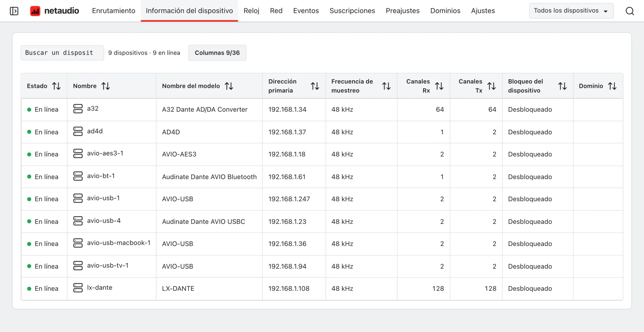The image size is (644, 332).
Task: Sort by Frecuencia de muestreo arrows
Action: coord(386,86)
